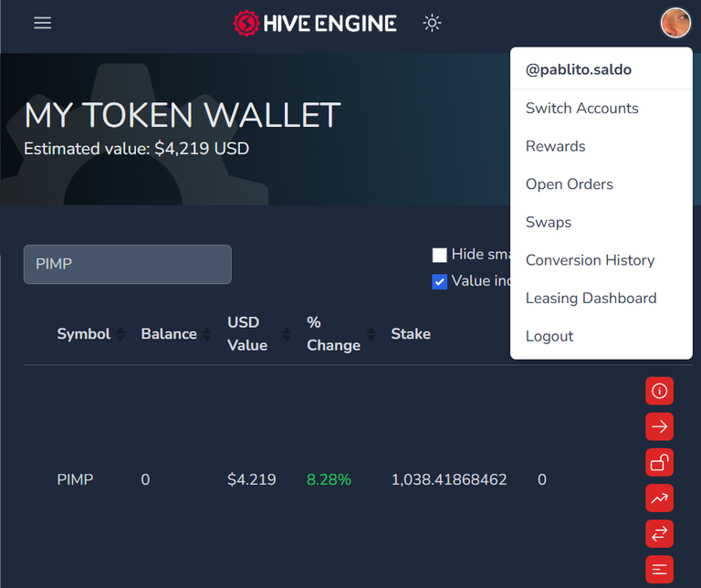Sort table by % Change column
The image size is (701, 588).
coord(340,334)
